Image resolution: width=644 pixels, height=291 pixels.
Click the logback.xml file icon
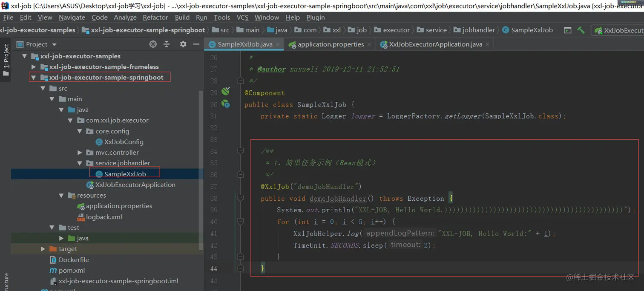tap(81, 217)
